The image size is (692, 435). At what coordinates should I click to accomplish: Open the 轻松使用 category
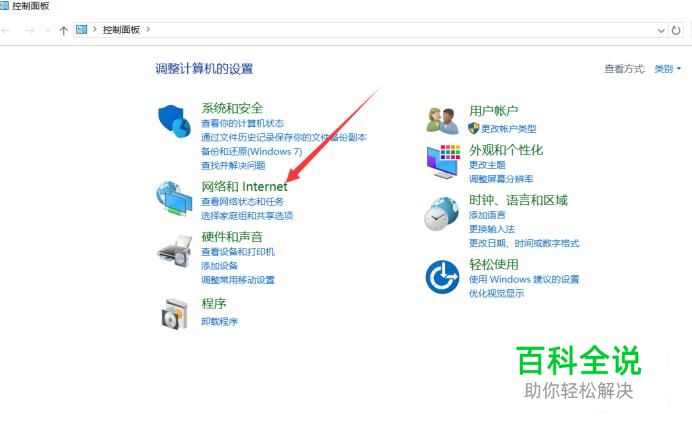point(493,265)
